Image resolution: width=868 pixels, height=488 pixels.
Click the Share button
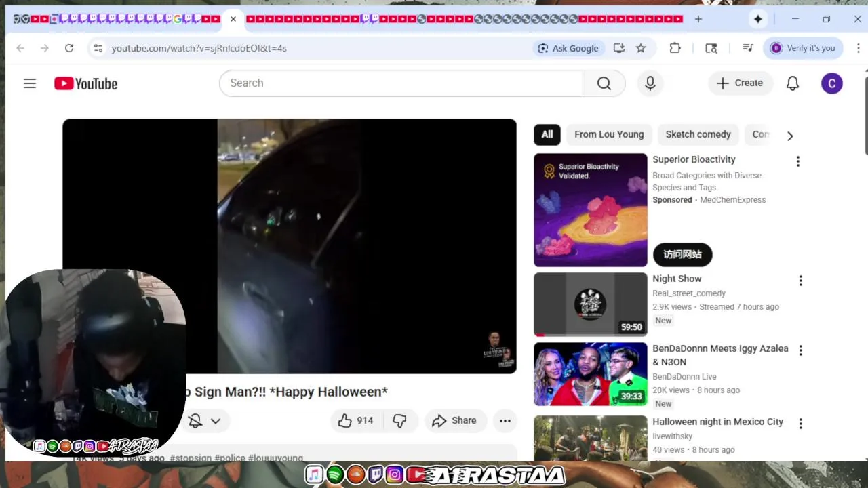point(456,421)
